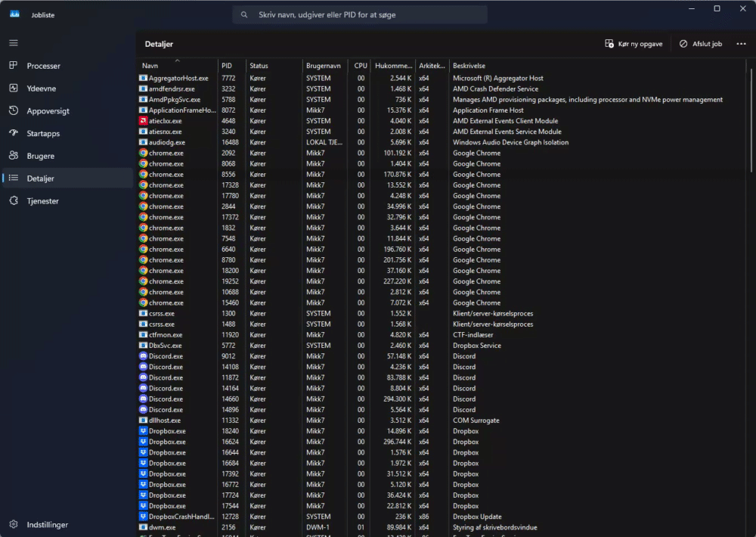
Task: Open the three-dot more options menu
Action: pos(741,44)
